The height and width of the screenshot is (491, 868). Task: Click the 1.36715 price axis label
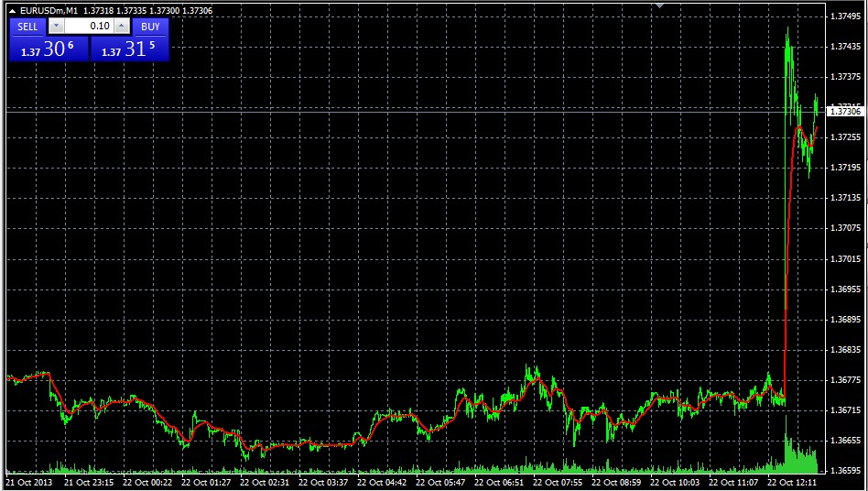click(x=845, y=410)
